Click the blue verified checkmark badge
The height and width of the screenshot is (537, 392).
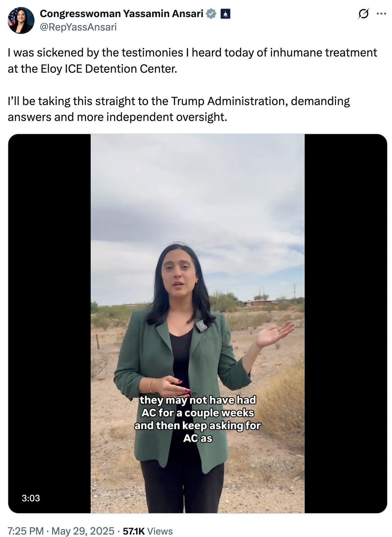(211, 14)
